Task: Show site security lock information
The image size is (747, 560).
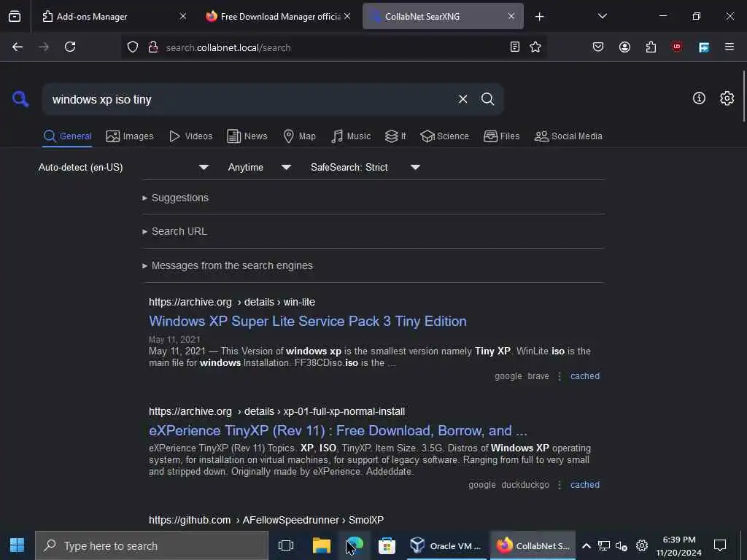Action: (x=153, y=47)
